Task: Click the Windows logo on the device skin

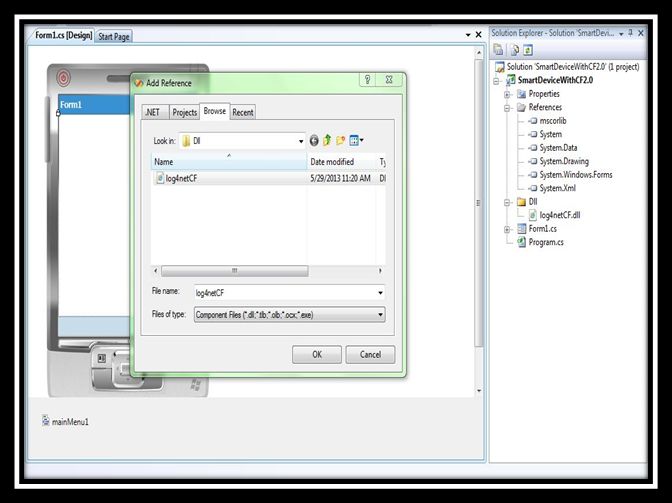Action: tap(196, 385)
